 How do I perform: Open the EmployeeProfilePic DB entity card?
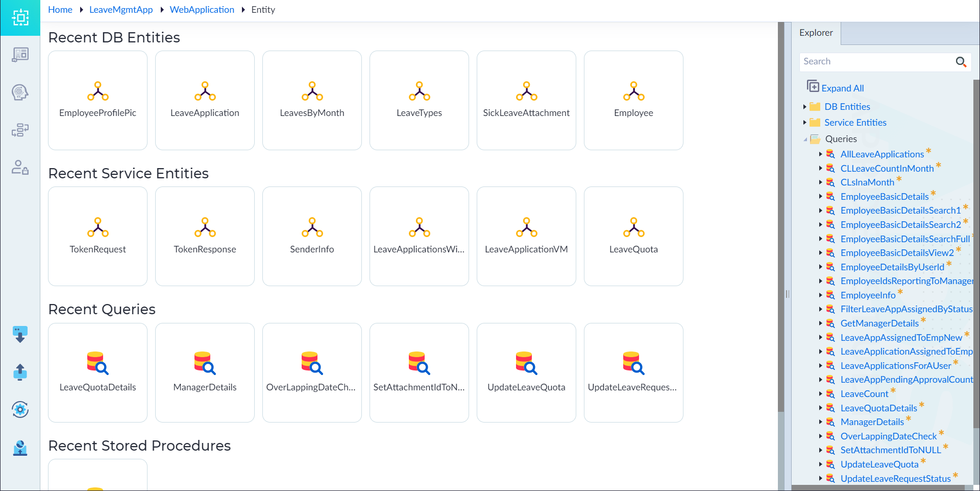(x=97, y=100)
